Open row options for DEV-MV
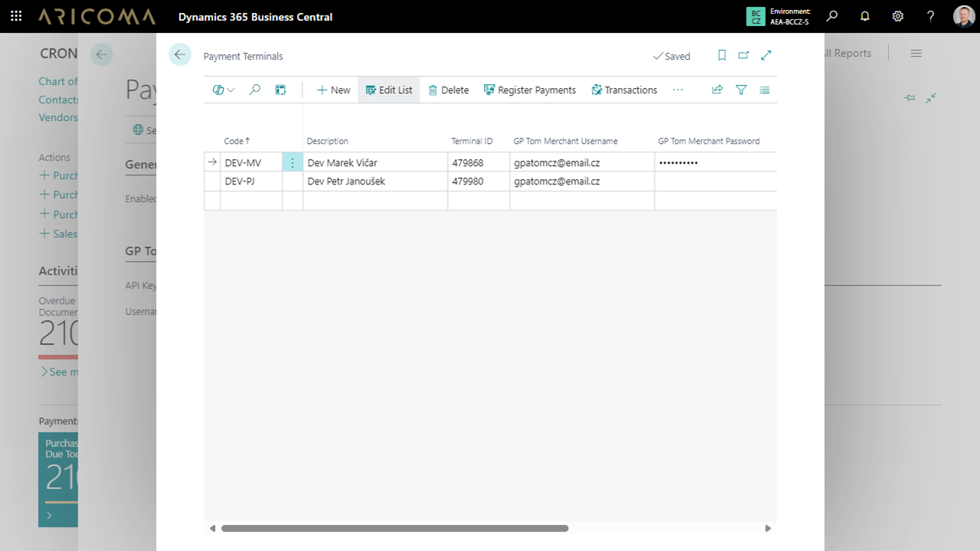 [x=292, y=162]
